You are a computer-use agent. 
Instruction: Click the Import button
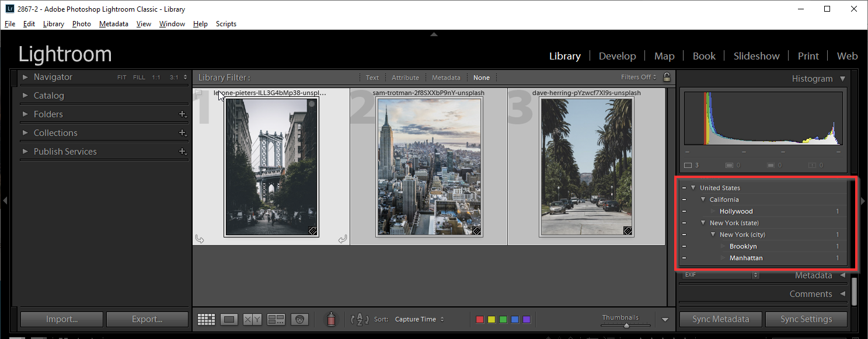(x=62, y=319)
